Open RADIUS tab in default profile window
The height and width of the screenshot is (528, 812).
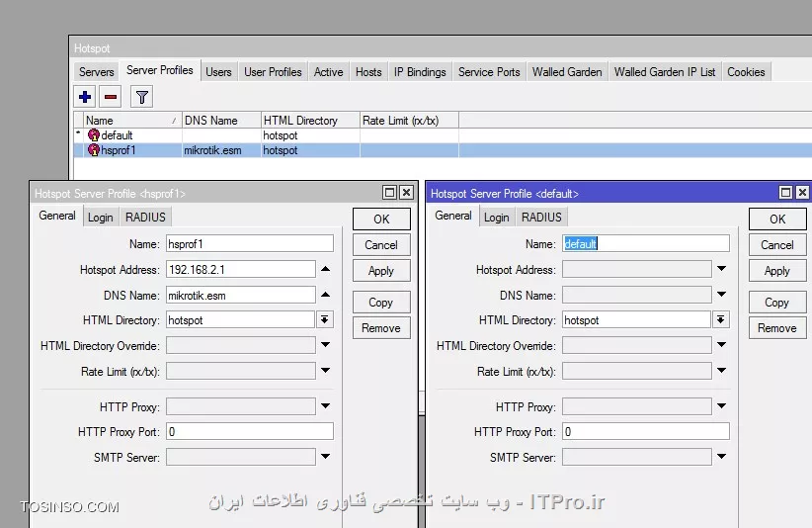pos(541,218)
